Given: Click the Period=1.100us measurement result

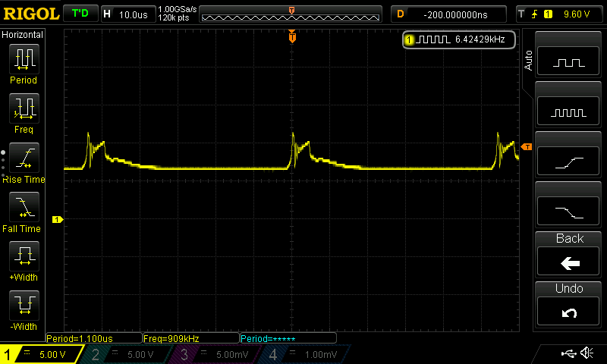Looking at the screenshot, I should [x=94, y=338].
